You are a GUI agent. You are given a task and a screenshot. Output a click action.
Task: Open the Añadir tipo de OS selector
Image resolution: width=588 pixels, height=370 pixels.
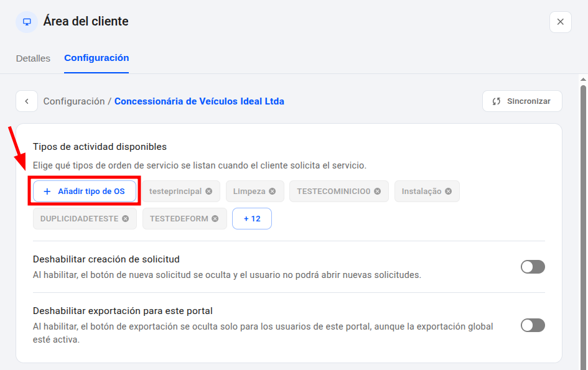pos(85,191)
